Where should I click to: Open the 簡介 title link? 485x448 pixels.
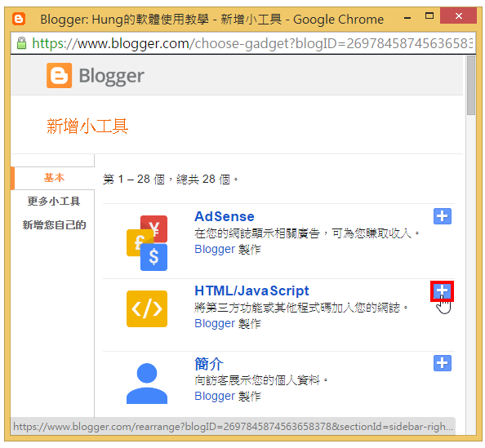209,364
